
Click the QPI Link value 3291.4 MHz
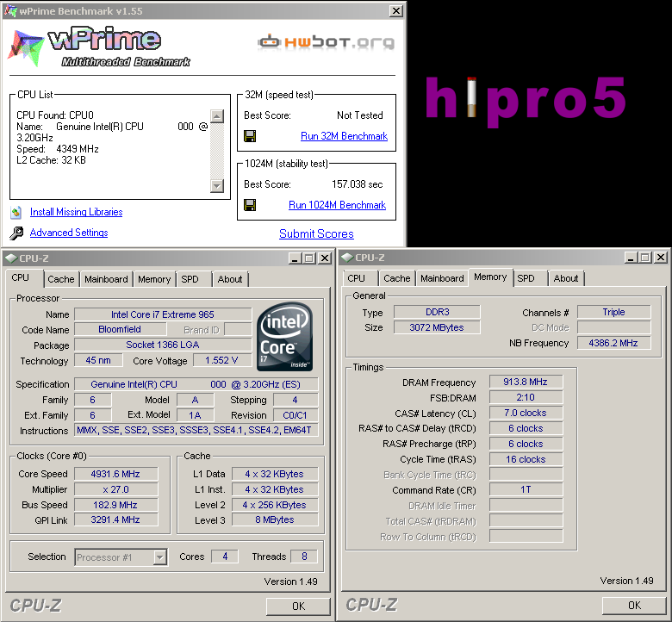point(115,519)
